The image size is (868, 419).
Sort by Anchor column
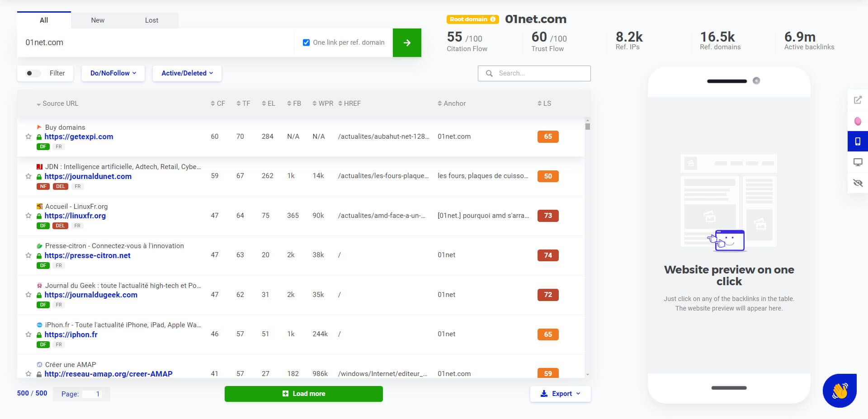(x=452, y=104)
